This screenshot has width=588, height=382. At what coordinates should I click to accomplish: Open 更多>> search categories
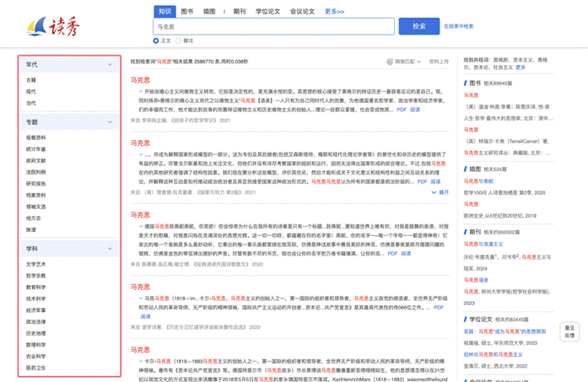(x=334, y=12)
